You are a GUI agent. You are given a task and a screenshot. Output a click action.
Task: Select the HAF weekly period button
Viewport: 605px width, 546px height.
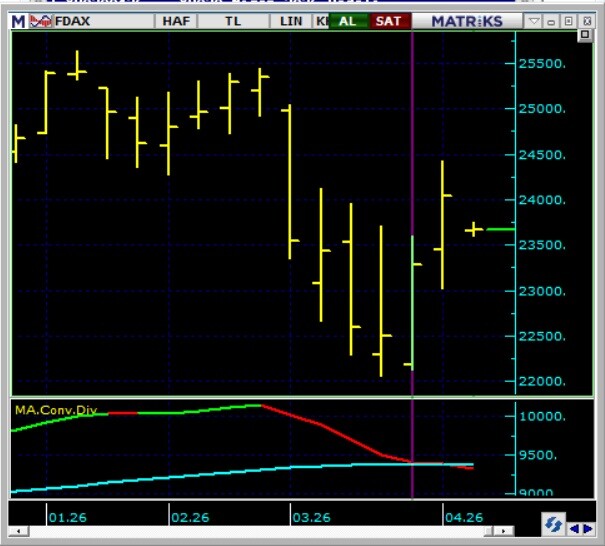tap(176, 20)
